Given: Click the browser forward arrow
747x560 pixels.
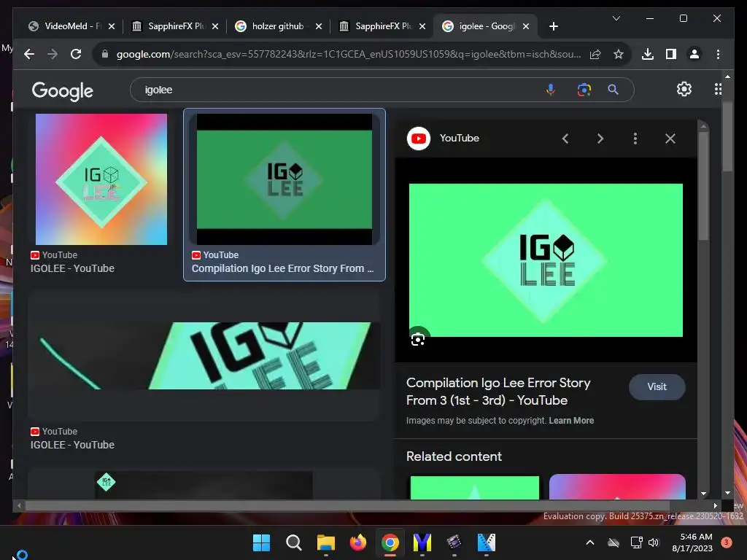Looking at the screenshot, I should (53, 54).
